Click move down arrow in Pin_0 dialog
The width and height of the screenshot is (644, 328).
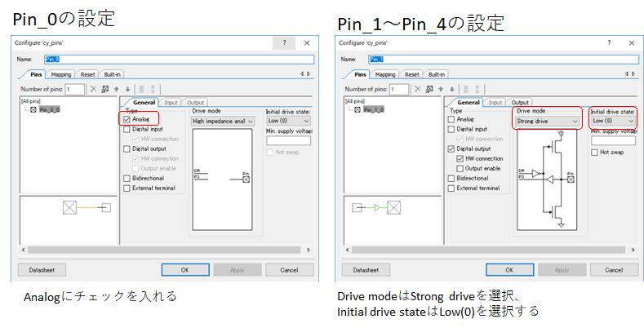point(127,89)
